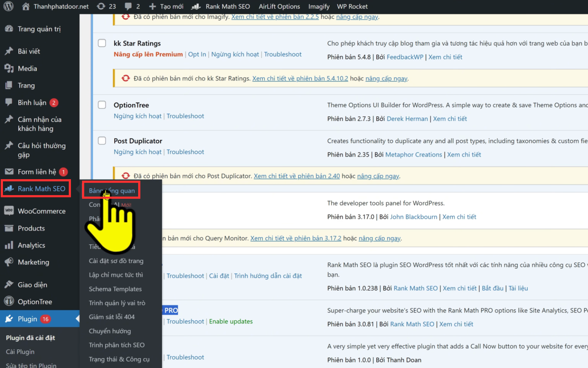Open Trình quản lý vai trò submenu
588x368 pixels.
[x=117, y=303]
